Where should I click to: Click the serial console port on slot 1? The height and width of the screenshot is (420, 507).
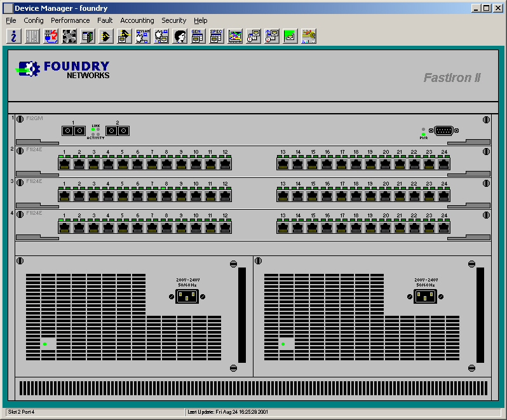click(443, 131)
